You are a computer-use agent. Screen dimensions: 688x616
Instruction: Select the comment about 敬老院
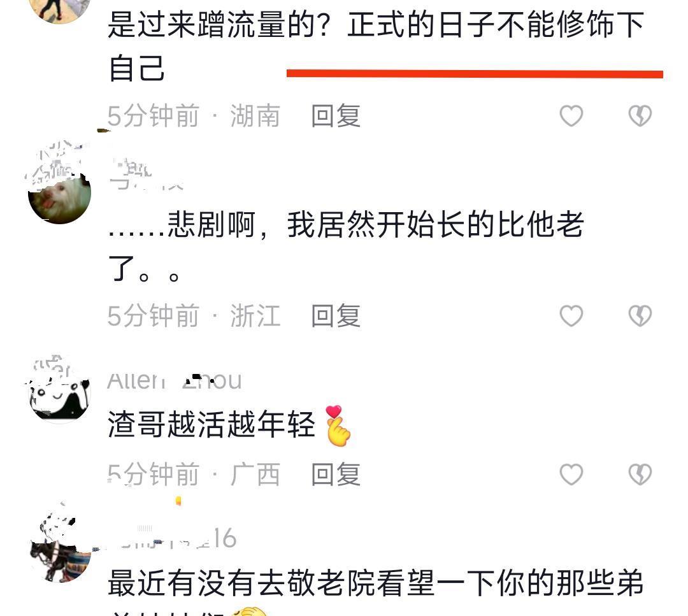click(x=376, y=591)
